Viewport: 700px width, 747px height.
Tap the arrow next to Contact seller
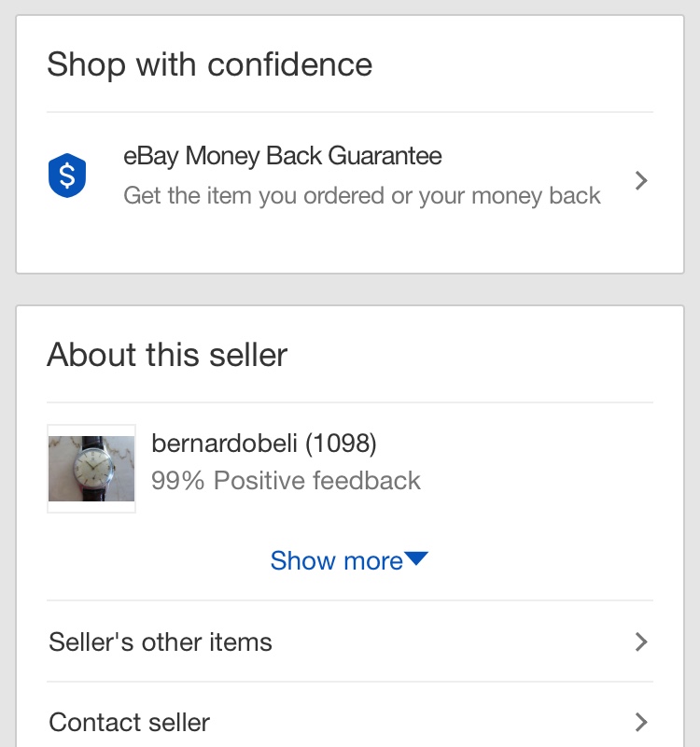point(640,722)
